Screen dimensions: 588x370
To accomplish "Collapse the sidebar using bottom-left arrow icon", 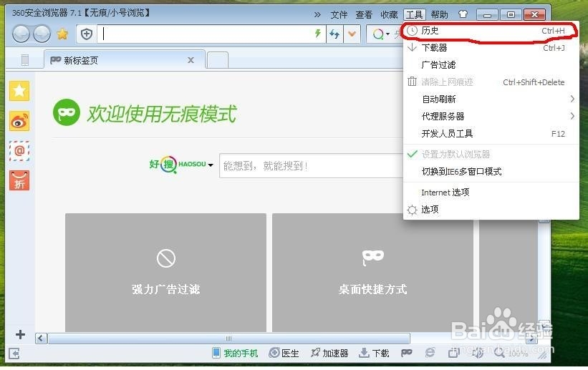I will tap(14, 353).
